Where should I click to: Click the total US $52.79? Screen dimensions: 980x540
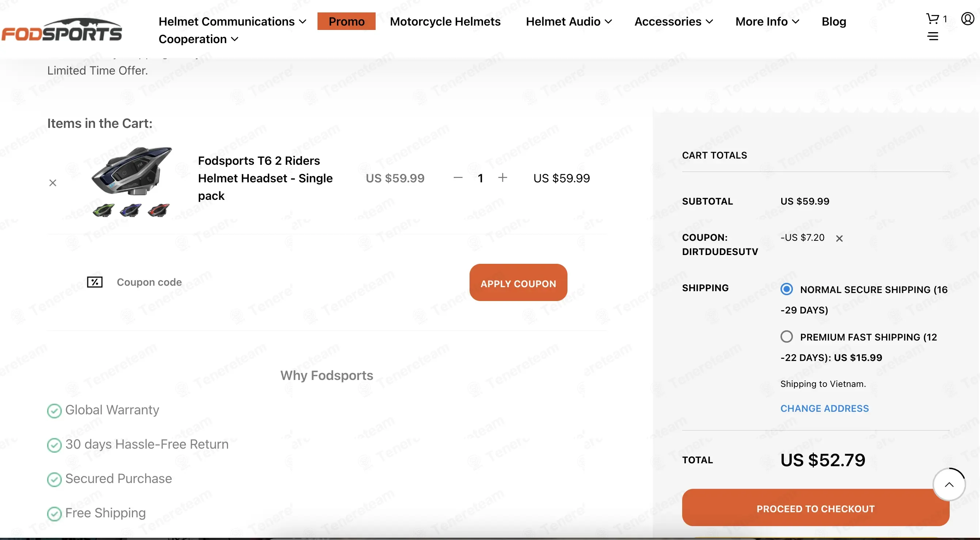(x=823, y=460)
